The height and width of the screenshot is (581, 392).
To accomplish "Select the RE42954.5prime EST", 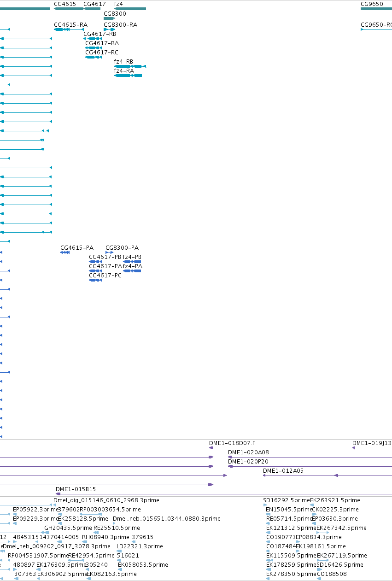I will click(x=76, y=560).
